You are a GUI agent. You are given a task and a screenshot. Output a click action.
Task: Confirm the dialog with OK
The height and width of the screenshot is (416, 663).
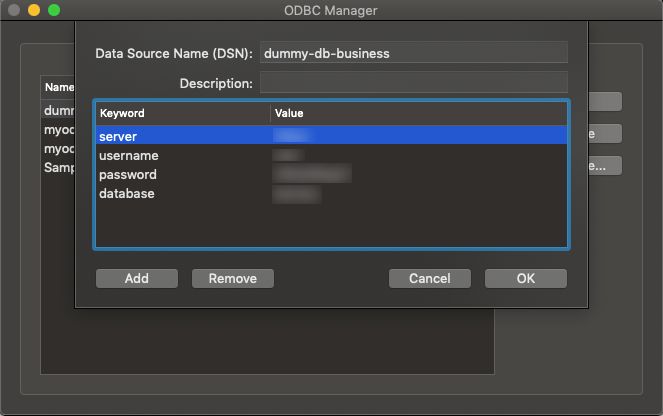[526, 279]
